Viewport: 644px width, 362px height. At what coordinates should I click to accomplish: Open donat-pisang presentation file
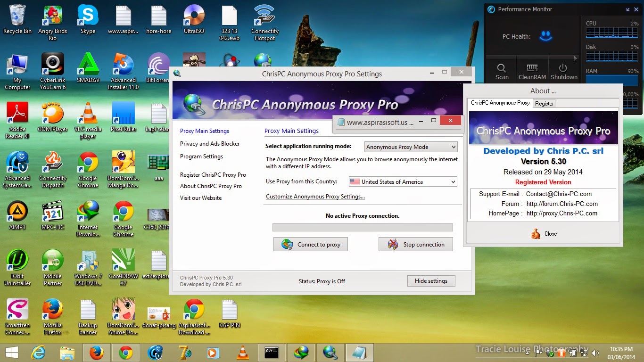click(158, 317)
